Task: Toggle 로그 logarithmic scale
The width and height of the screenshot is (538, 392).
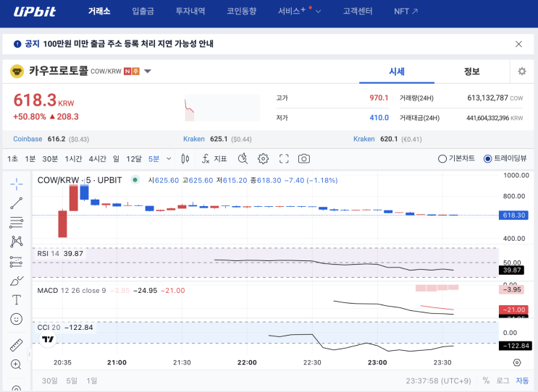Action: point(503,380)
